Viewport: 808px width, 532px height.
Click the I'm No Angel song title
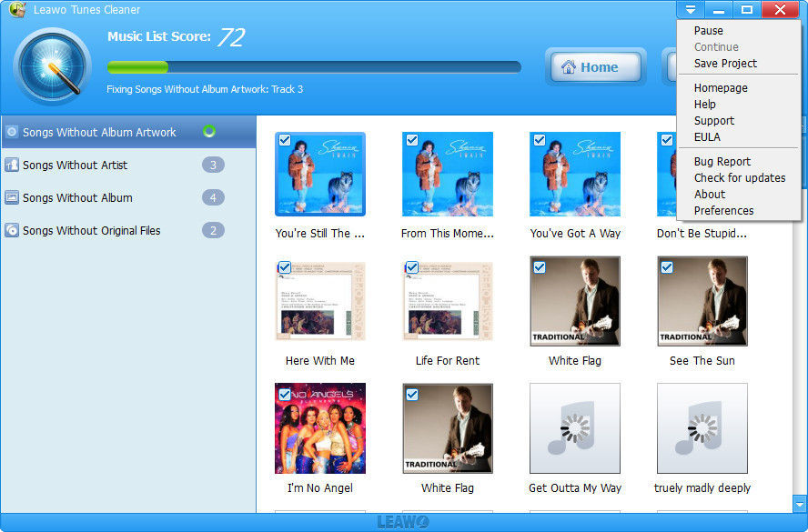(320, 487)
